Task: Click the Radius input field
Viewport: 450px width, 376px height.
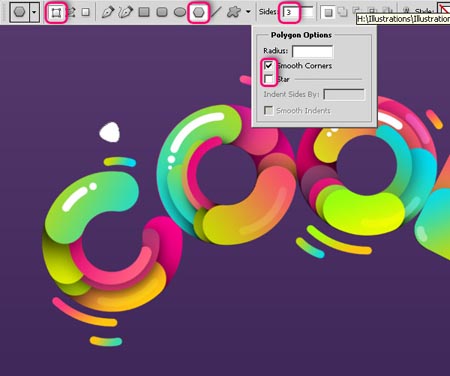Action: pos(312,51)
